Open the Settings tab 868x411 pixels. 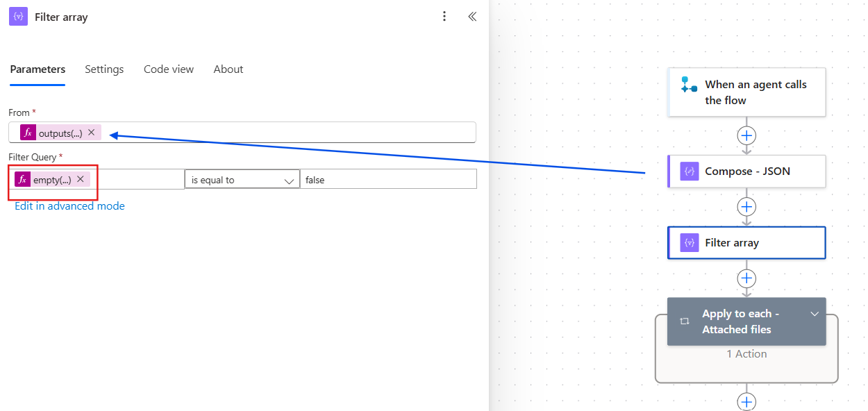(x=104, y=69)
